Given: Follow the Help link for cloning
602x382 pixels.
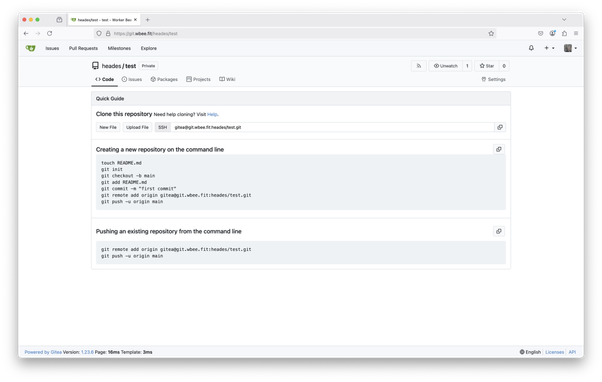Looking at the screenshot, I should 212,114.
